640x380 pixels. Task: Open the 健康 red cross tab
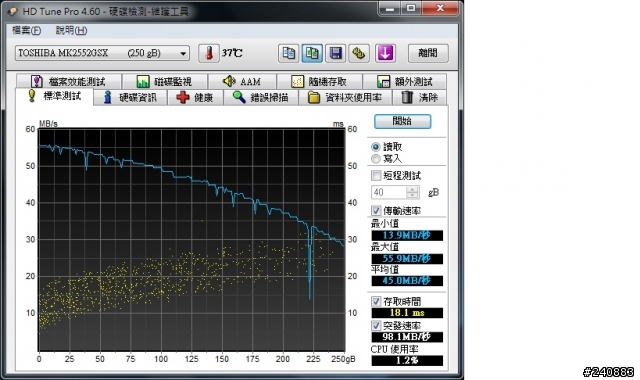(x=196, y=97)
